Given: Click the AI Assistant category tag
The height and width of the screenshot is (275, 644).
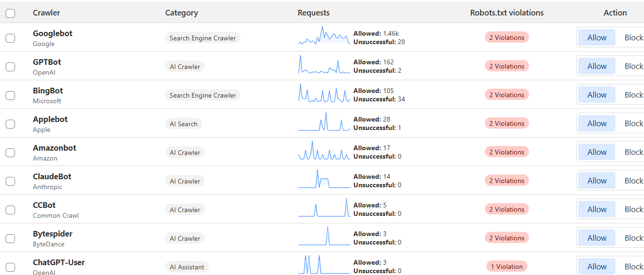Looking at the screenshot, I should [x=187, y=267].
